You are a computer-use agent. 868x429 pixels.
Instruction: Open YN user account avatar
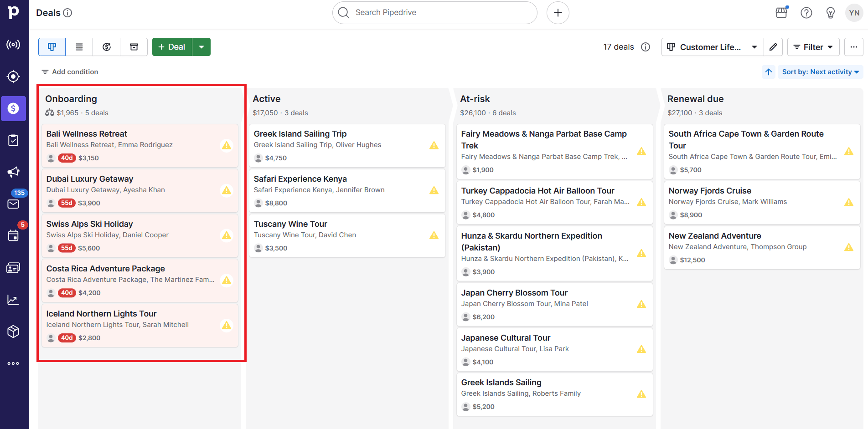pos(854,13)
